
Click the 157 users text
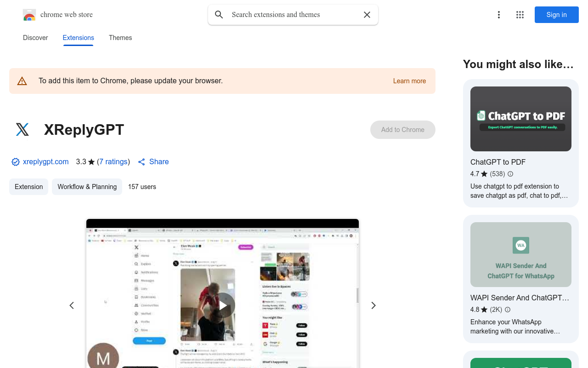[x=142, y=187]
